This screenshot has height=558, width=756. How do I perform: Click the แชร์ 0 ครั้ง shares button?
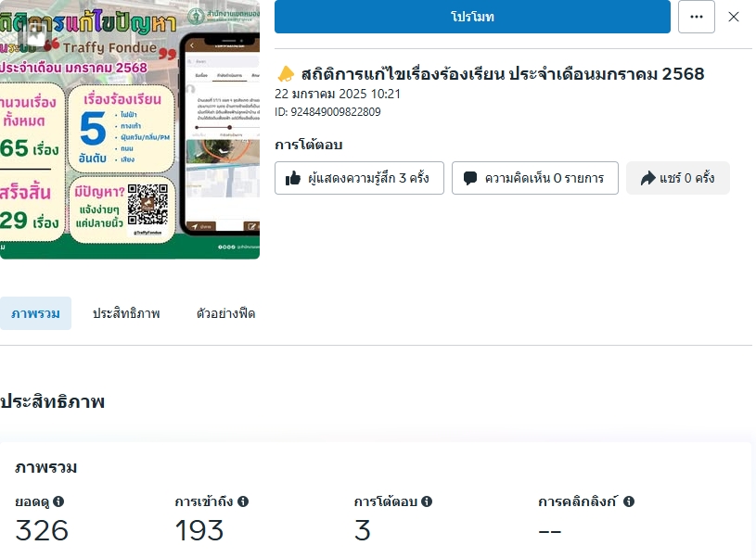678,178
